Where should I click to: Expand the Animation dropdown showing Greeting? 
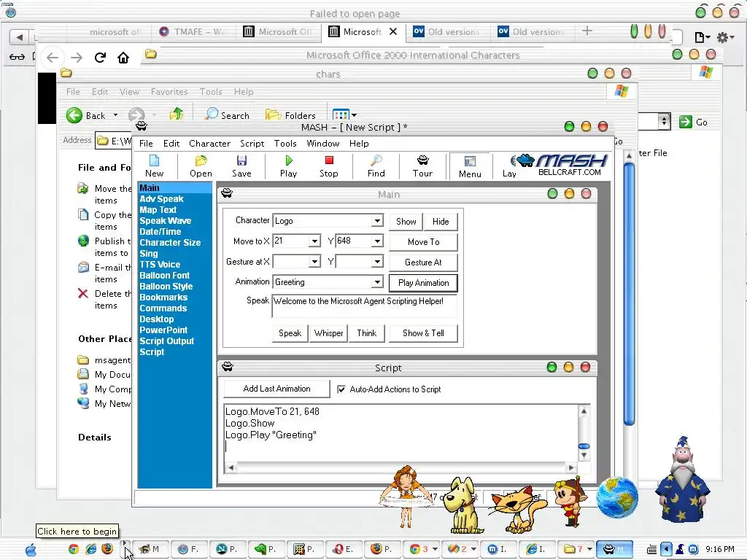coord(377,282)
